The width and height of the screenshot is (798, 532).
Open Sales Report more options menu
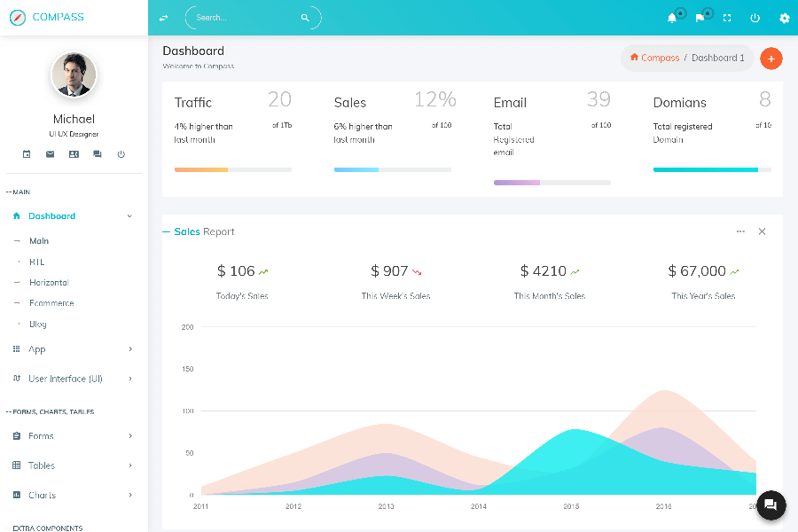coord(740,231)
